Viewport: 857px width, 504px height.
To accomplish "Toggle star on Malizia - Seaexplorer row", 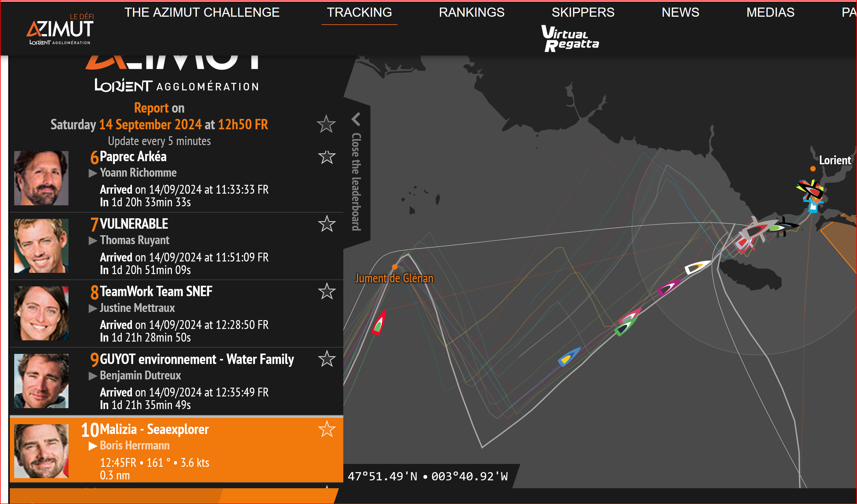I will click(327, 429).
